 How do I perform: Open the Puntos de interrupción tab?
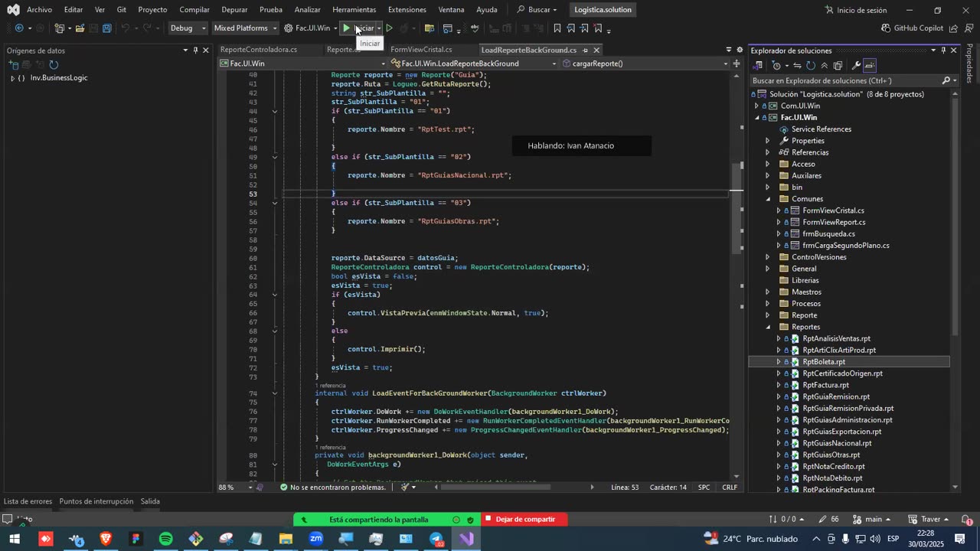96,501
